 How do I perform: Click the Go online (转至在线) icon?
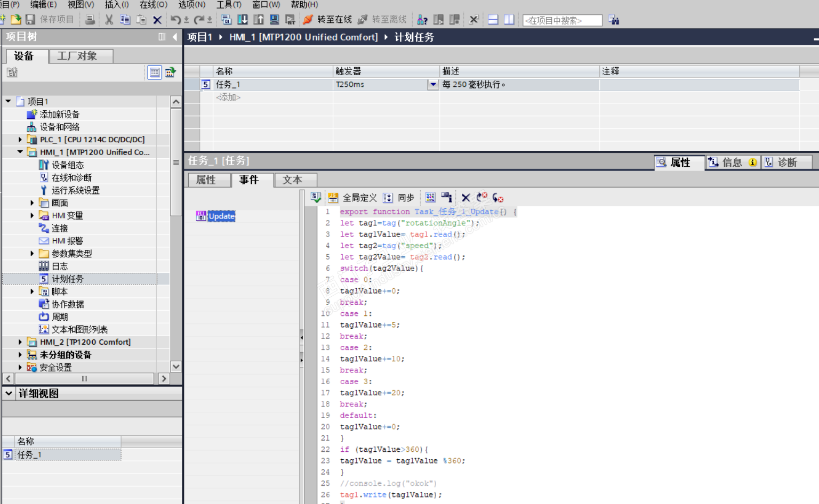click(308, 20)
